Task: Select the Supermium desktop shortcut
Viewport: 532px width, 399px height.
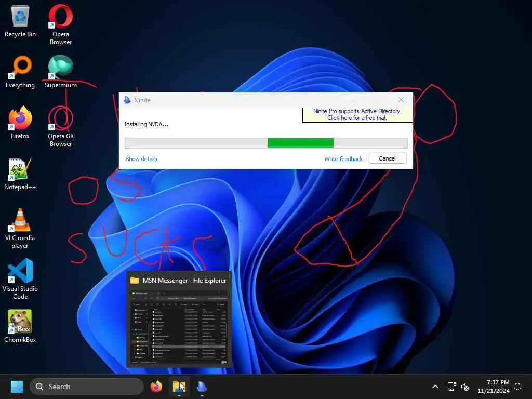Action: coord(61,72)
